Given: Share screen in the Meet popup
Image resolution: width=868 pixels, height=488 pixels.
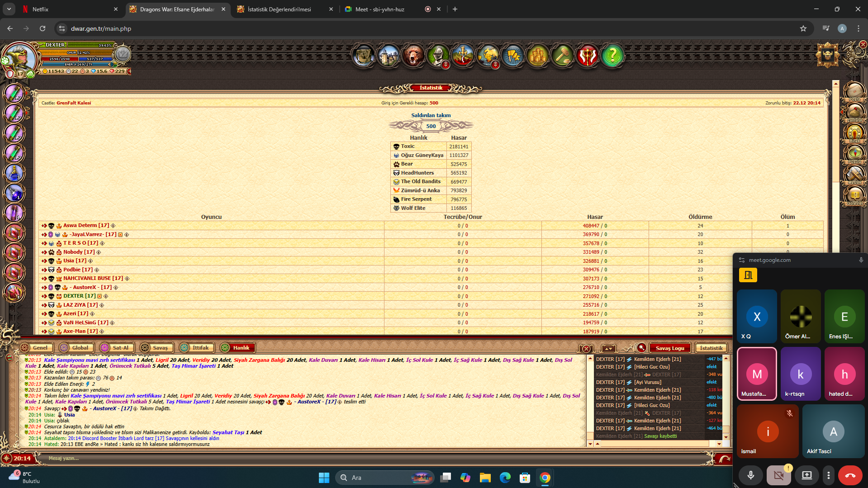Looking at the screenshot, I should 806,475.
